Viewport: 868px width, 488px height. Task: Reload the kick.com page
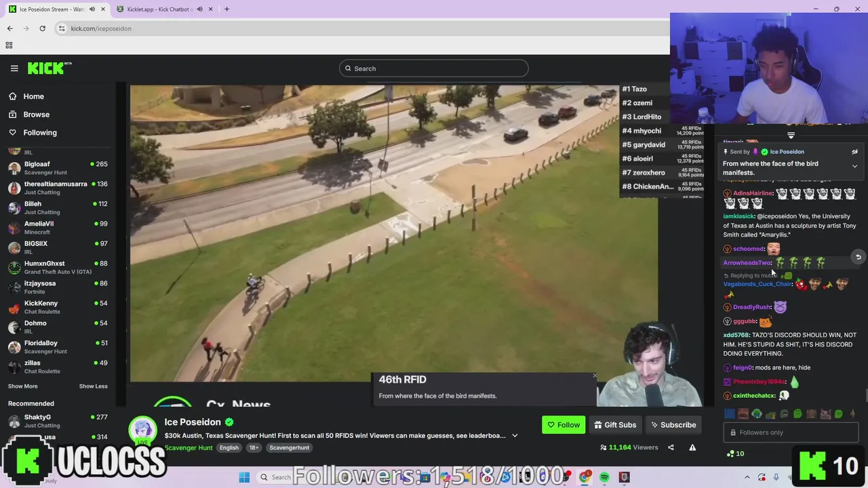42,28
